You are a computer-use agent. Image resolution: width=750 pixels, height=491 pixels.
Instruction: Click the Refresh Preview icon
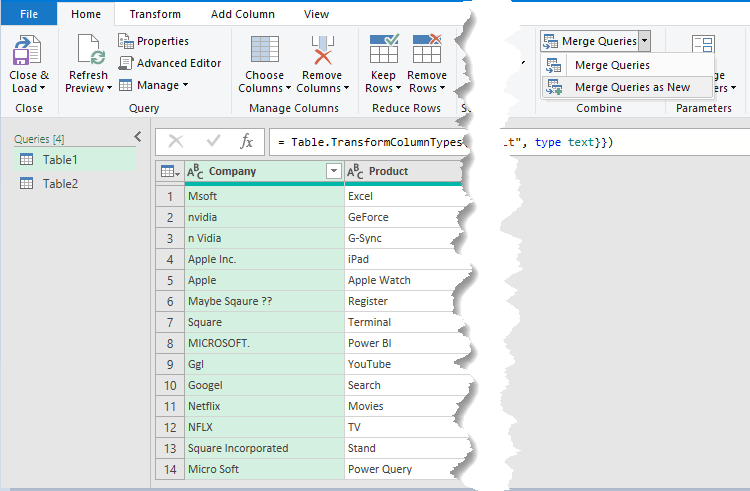point(91,50)
